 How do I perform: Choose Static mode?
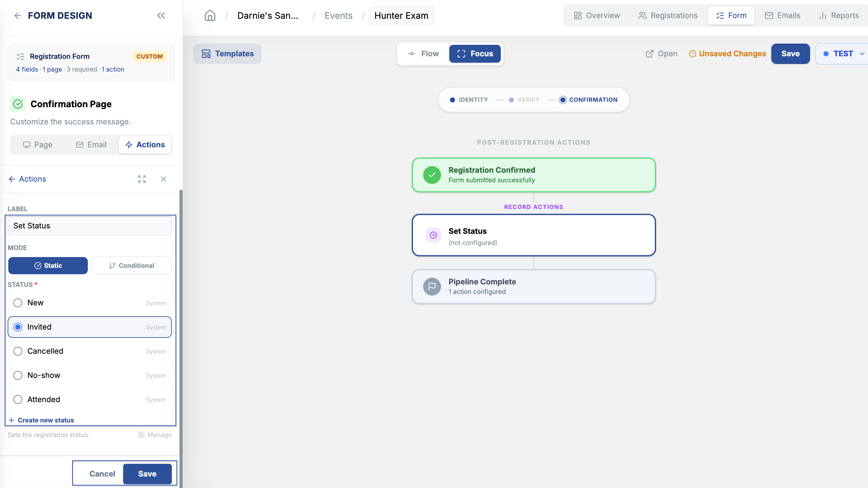pyautogui.click(x=48, y=266)
